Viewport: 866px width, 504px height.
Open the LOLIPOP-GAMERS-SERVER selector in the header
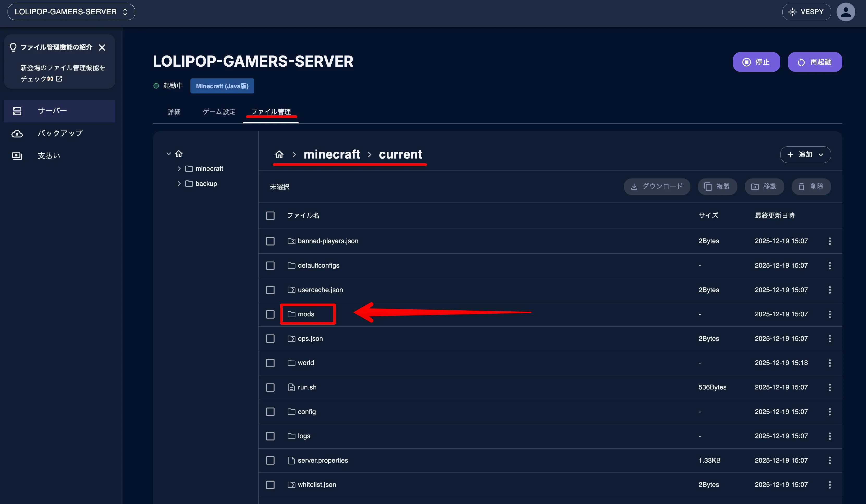(x=71, y=12)
